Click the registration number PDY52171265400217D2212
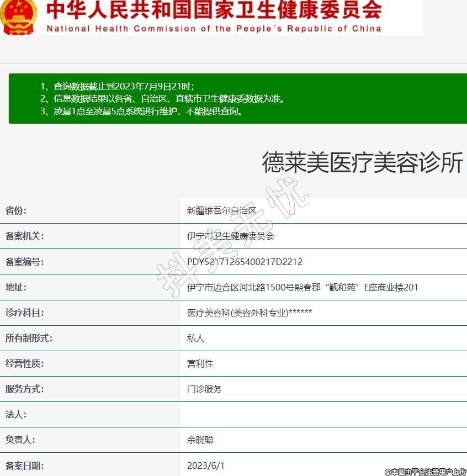This screenshot has width=467, height=476. (x=245, y=262)
